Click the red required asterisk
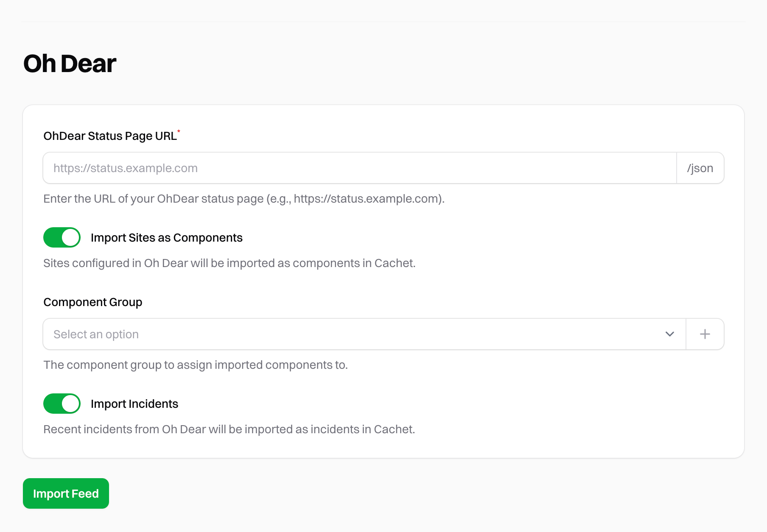Screen dimensions: 767x532 (179, 131)
